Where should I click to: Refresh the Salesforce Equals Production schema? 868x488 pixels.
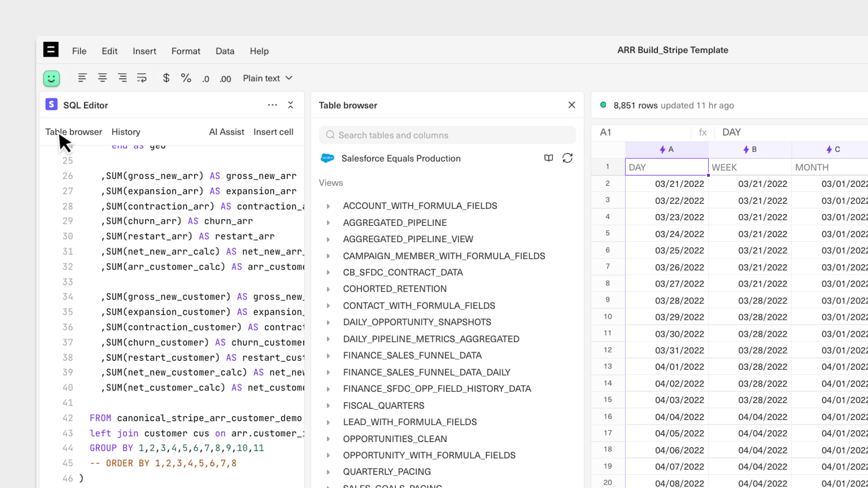(567, 158)
